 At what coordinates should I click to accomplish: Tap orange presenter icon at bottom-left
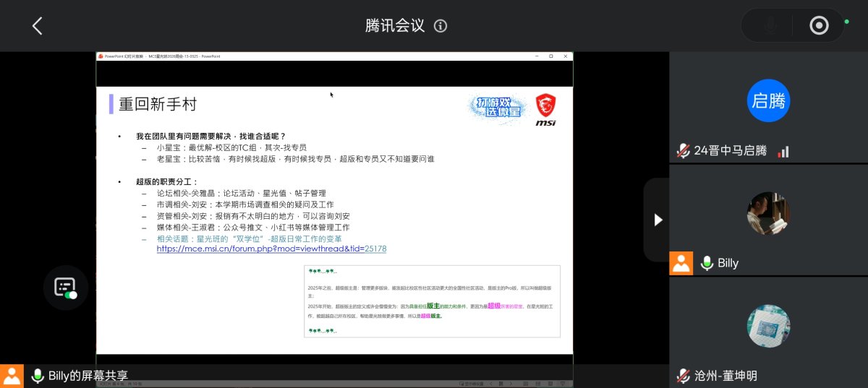click(12, 376)
